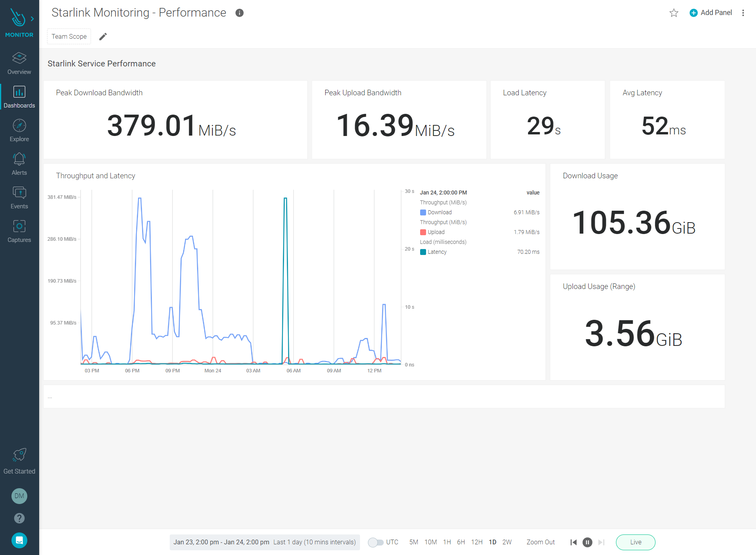Open the chat support bubble icon
The width and height of the screenshot is (756, 555).
point(19,540)
